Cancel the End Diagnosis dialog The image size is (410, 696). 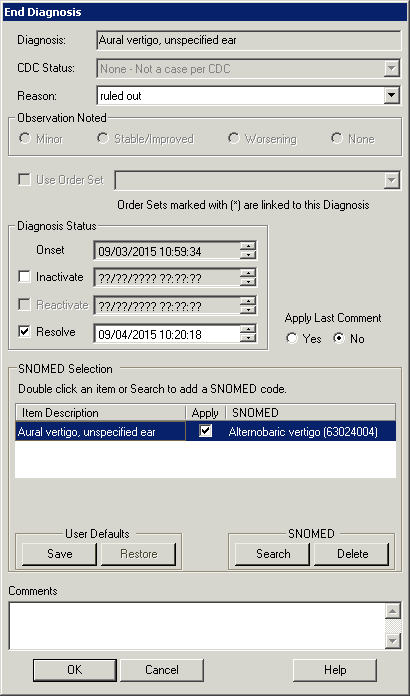(162, 670)
